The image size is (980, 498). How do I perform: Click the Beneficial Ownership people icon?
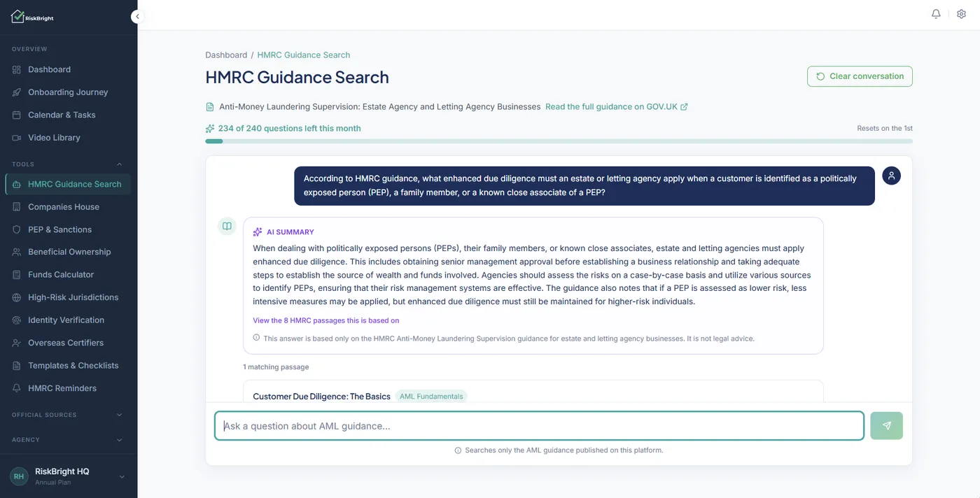coord(17,252)
